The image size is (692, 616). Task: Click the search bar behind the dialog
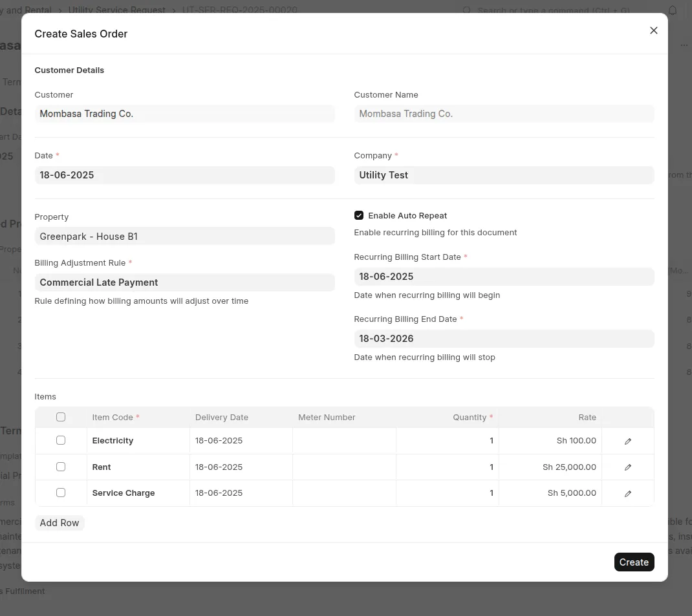point(554,10)
